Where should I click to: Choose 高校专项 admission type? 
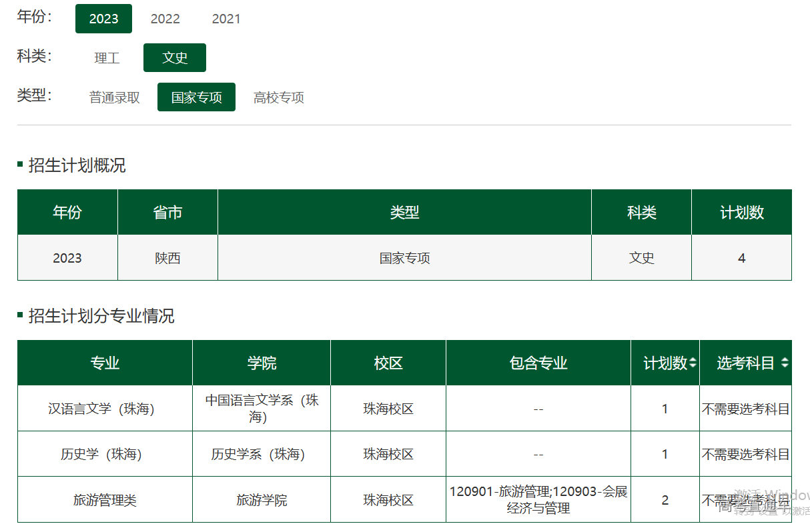[278, 97]
